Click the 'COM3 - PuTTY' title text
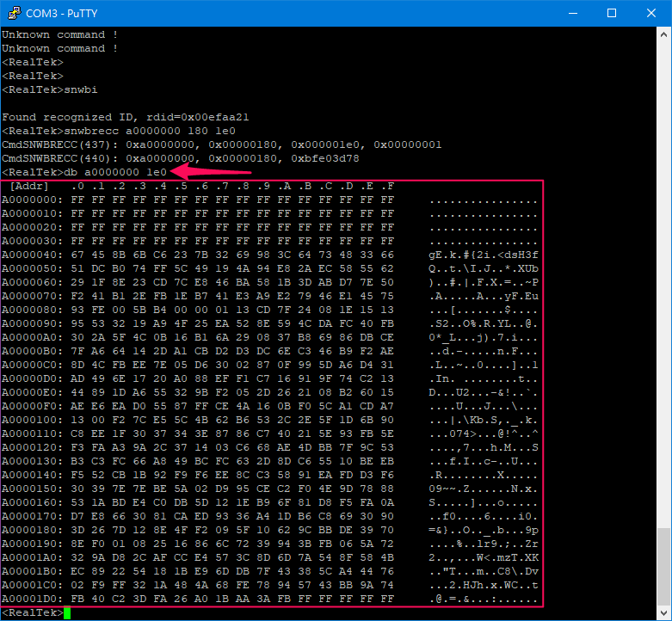The height and width of the screenshot is (621, 672). point(62,13)
